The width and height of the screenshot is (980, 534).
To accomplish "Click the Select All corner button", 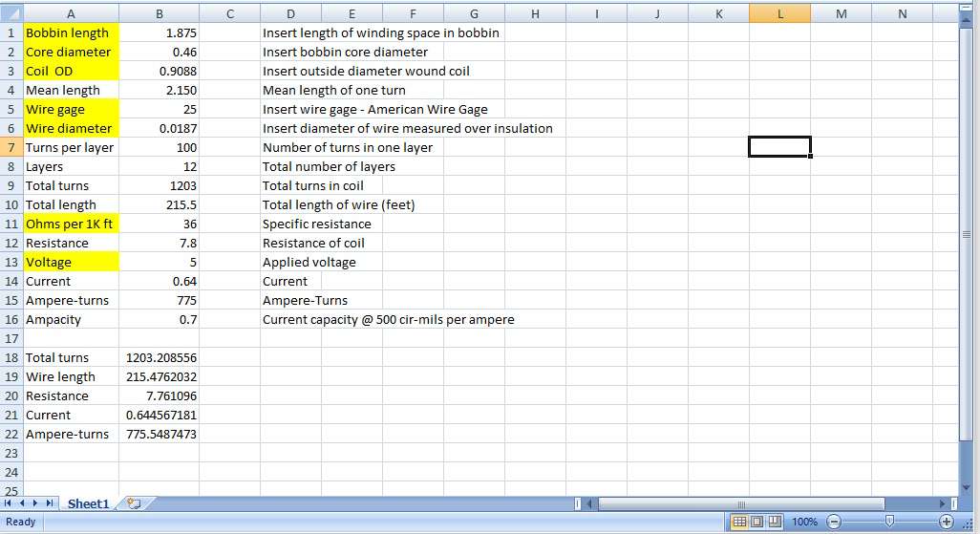I will point(11,13).
